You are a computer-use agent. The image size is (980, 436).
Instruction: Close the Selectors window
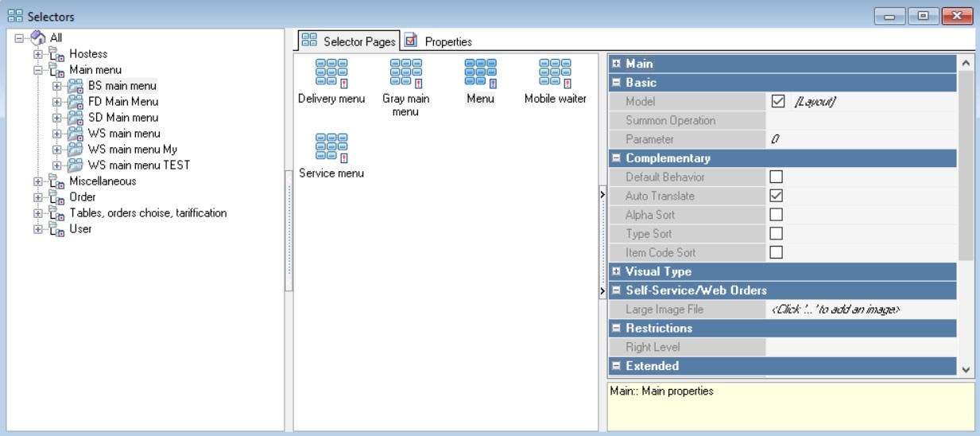[x=957, y=15]
